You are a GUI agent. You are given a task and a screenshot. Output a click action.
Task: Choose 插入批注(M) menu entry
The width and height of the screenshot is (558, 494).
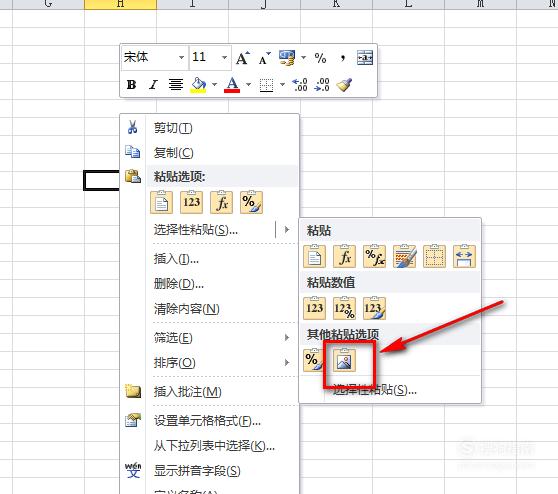click(209, 392)
